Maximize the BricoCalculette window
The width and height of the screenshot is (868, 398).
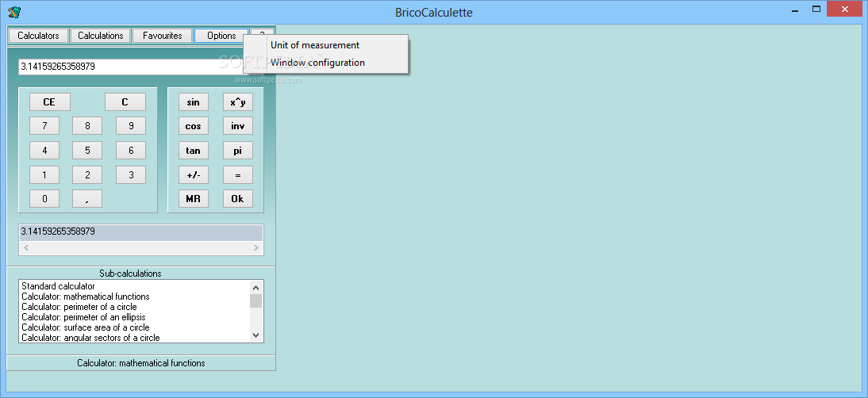[816, 8]
